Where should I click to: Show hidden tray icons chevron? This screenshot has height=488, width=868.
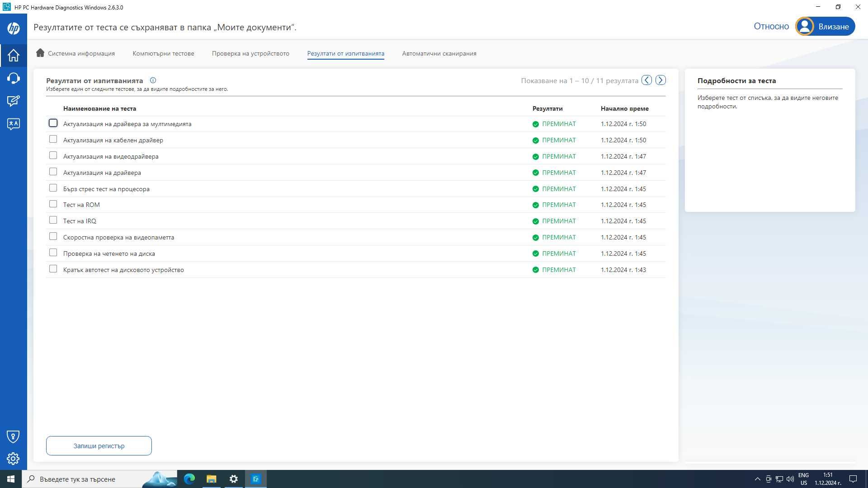point(757,479)
